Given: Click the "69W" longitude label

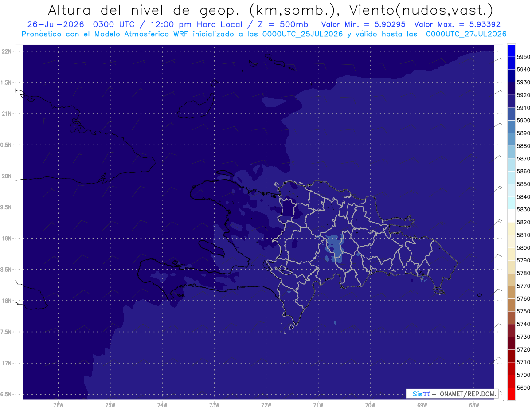Looking at the screenshot, I should click(422, 405).
